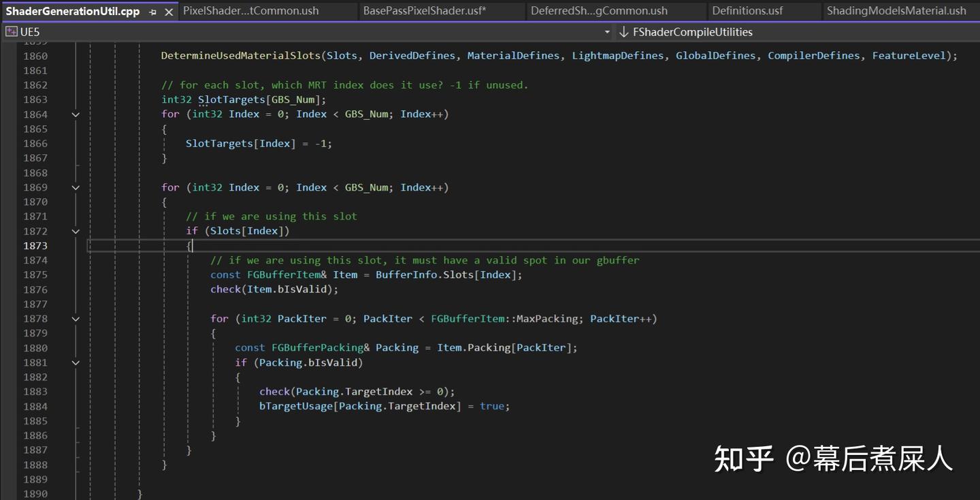Click the check(Item.bIsValid) statement
The height and width of the screenshot is (500, 980).
coord(274,289)
